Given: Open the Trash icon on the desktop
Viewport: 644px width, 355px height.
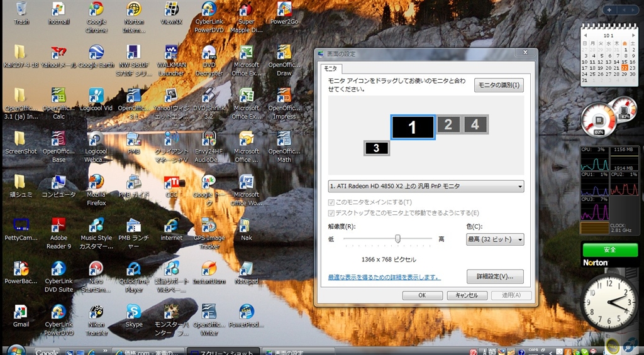Looking at the screenshot, I should click(x=21, y=13).
